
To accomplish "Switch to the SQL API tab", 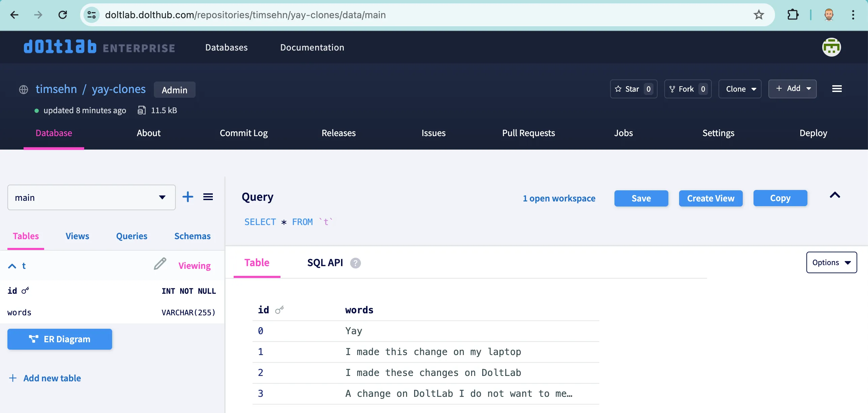I will (325, 263).
